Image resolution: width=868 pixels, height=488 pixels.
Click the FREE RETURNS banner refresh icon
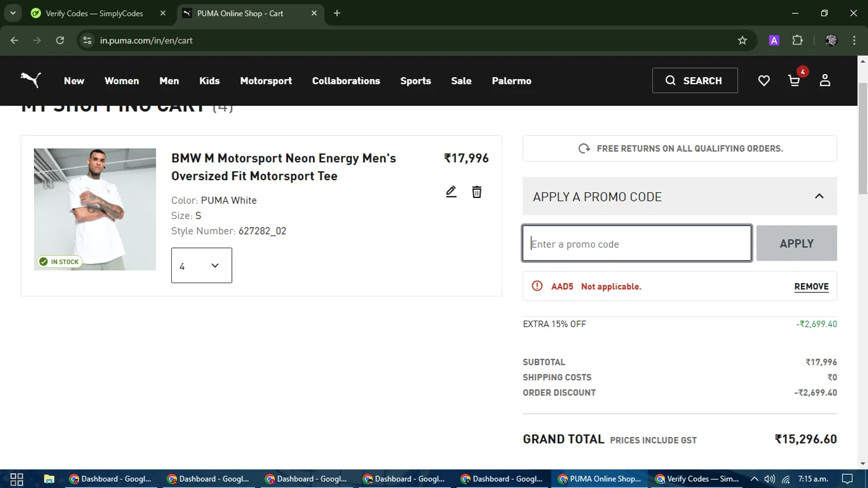pyautogui.click(x=584, y=149)
